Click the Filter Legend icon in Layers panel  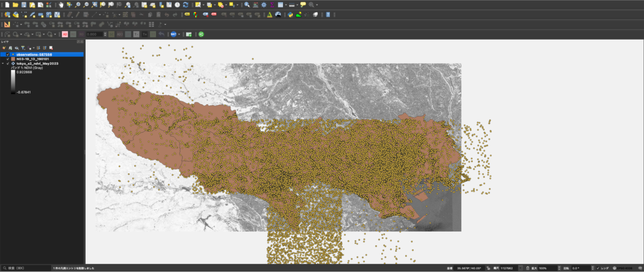(x=23, y=48)
